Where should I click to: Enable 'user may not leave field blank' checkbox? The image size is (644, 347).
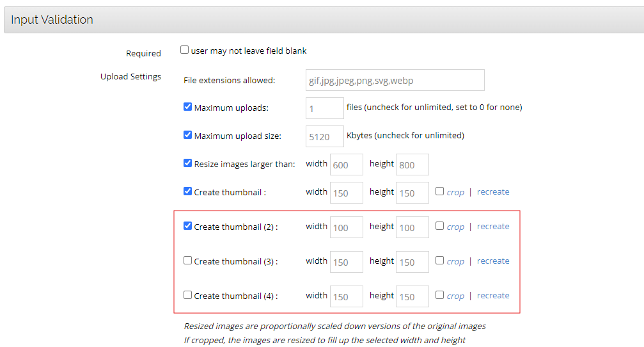coord(184,50)
